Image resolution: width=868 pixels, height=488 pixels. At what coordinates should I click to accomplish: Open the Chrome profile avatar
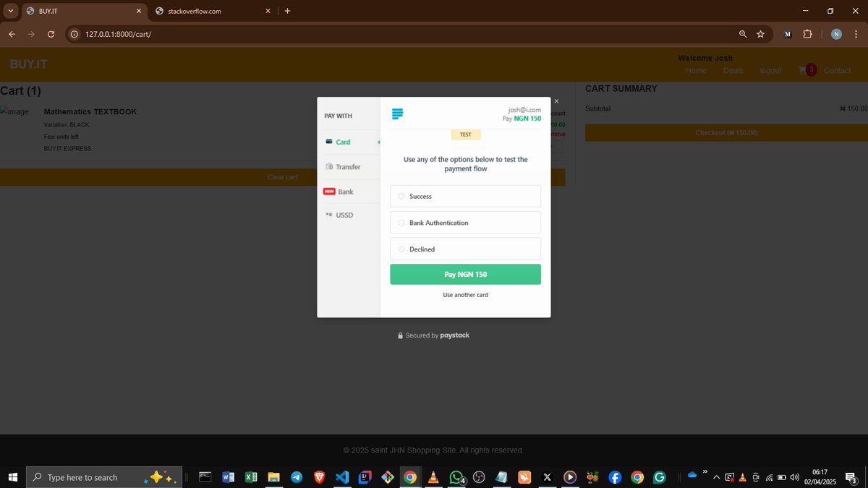(x=836, y=34)
